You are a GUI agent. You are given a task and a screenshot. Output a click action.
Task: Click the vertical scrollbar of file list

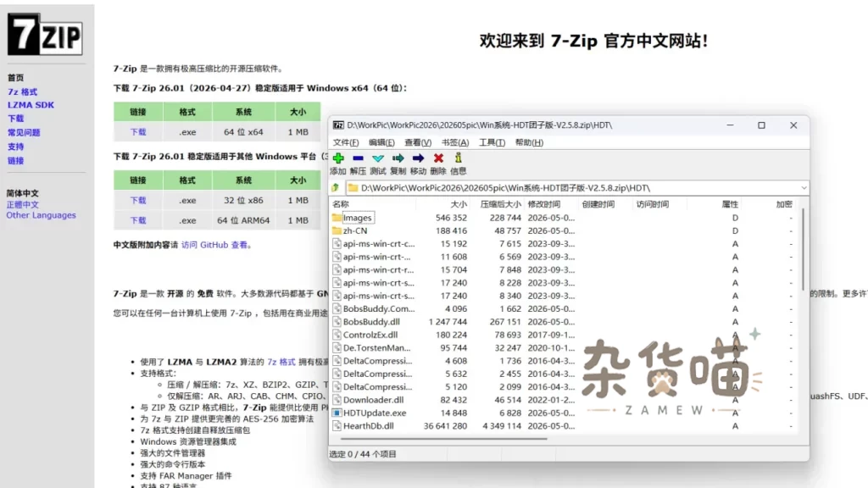[803, 249]
